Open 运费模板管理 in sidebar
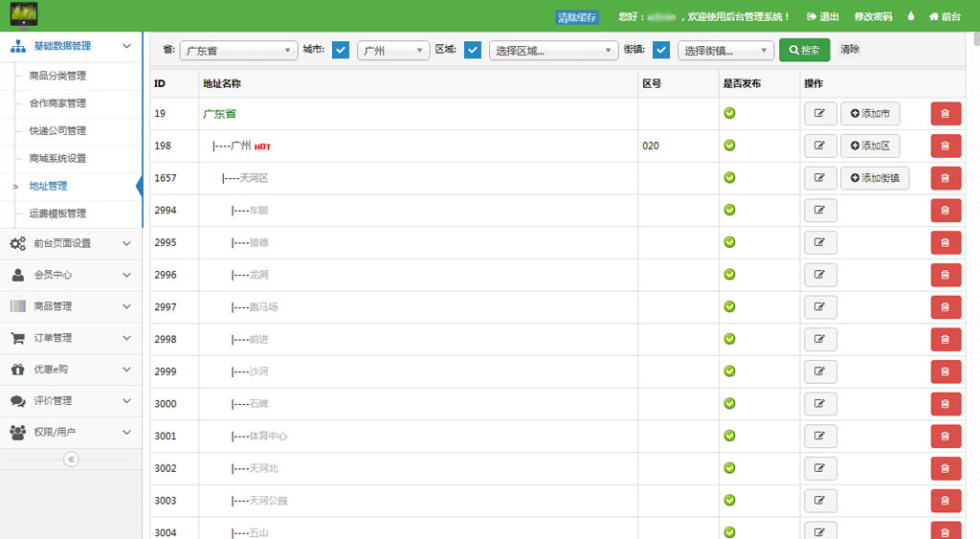 tap(57, 213)
